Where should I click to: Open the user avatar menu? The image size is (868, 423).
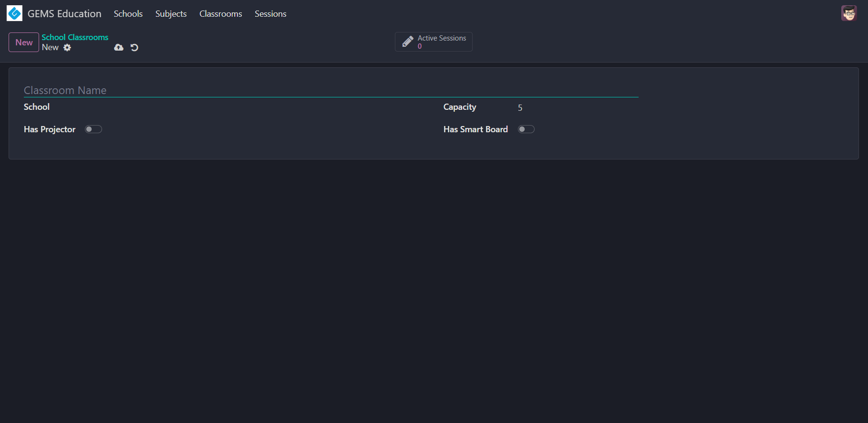[848, 13]
